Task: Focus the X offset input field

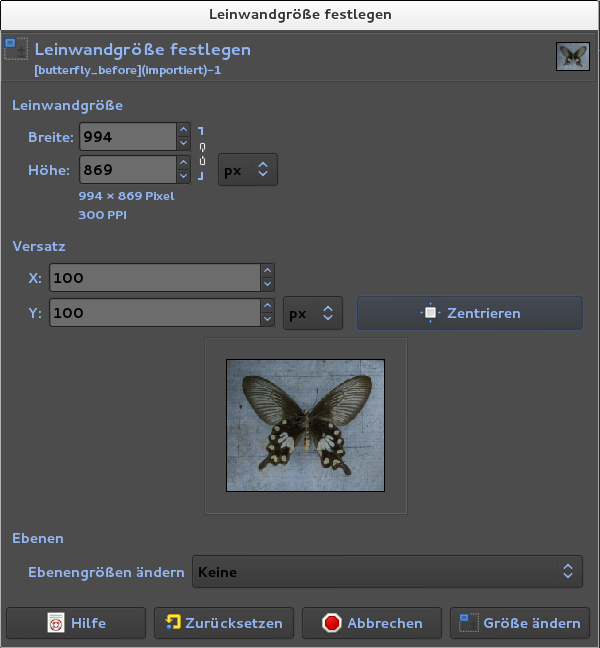Action: click(x=155, y=277)
